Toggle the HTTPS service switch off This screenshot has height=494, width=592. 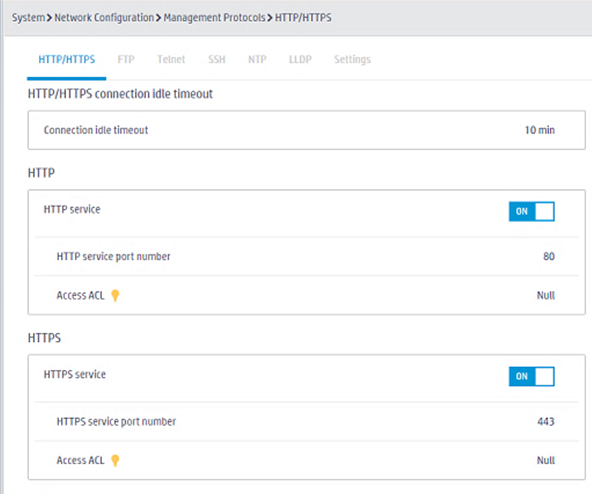click(x=532, y=377)
